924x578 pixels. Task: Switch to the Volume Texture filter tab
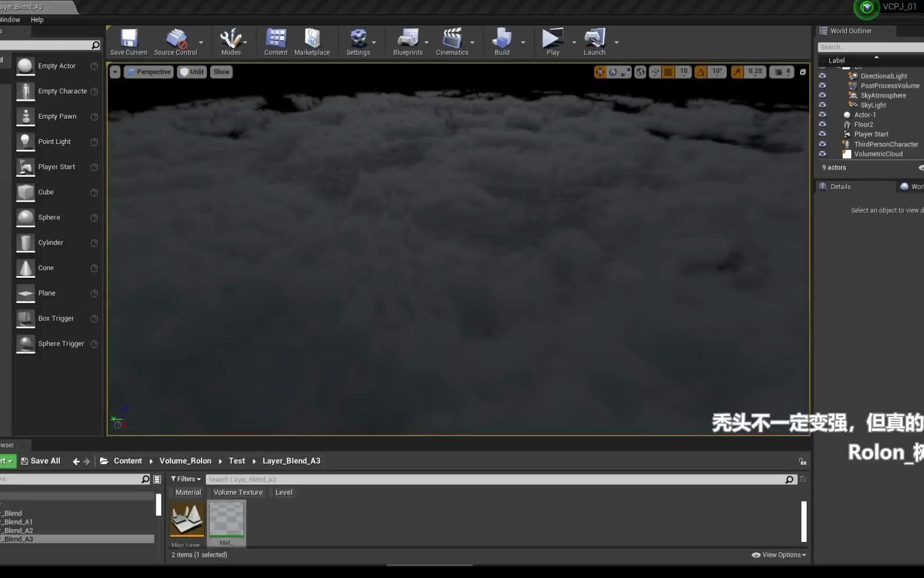(x=237, y=492)
